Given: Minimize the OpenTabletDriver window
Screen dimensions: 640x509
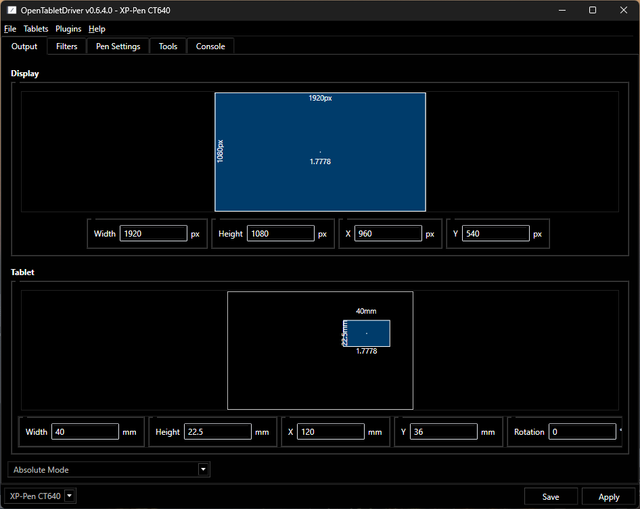Looking at the screenshot, I should tap(562, 10).
